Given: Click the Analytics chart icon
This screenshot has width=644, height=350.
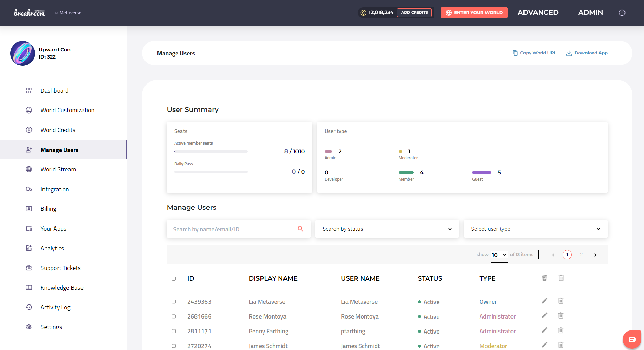Looking at the screenshot, I should pyautogui.click(x=29, y=248).
